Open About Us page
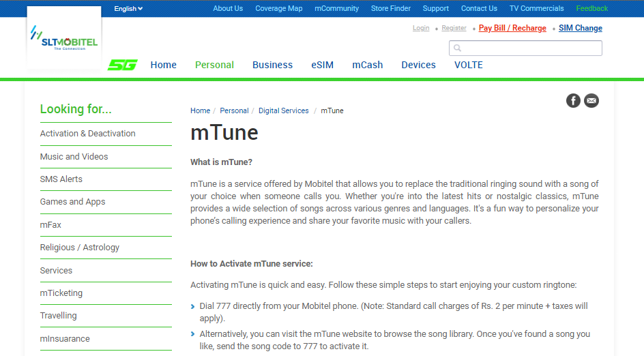The width and height of the screenshot is (644, 356). point(228,8)
